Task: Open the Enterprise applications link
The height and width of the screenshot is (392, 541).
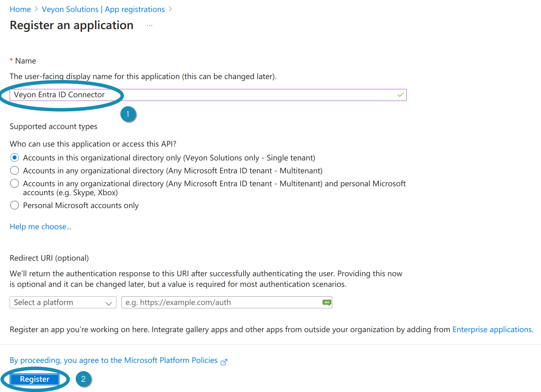Action: point(492,329)
